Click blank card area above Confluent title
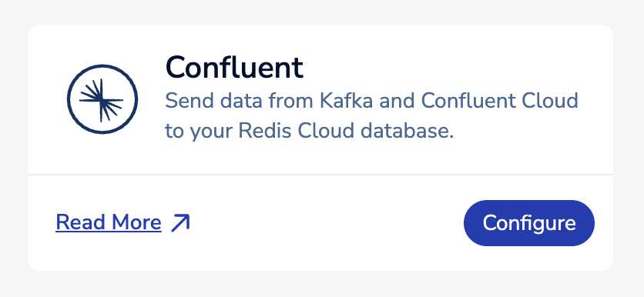644x297 pixels. [x=320, y=39]
